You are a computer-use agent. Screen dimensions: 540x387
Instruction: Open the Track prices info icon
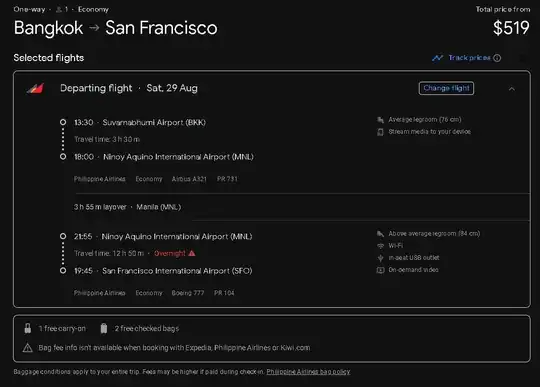pyautogui.click(x=497, y=58)
